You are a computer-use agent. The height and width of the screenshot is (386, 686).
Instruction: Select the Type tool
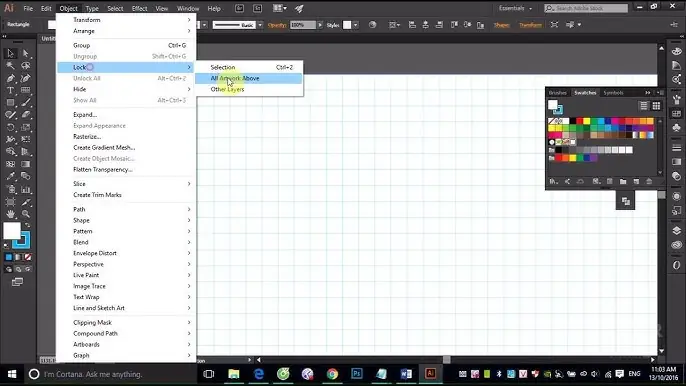click(10, 91)
